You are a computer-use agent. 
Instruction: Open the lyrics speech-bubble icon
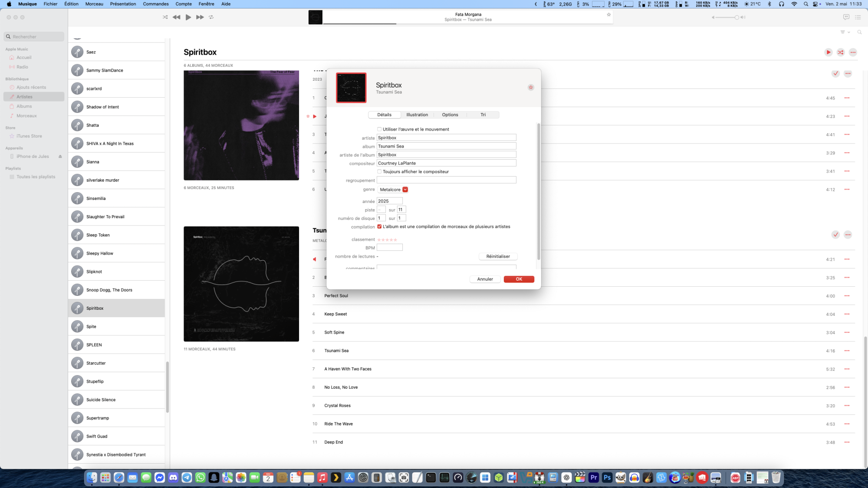846,17
